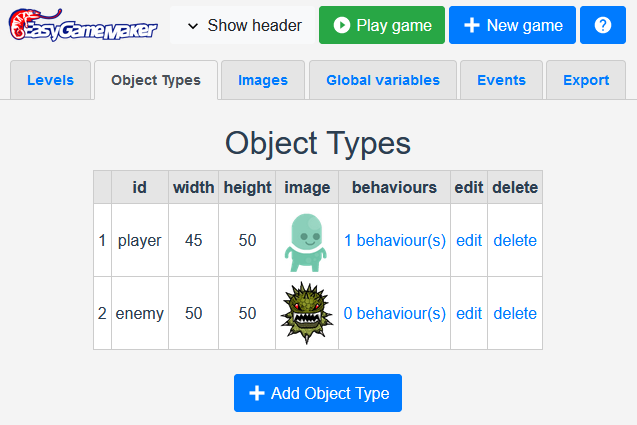Delete the enemy object type
This screenshot has height=425, width=637.
tap(515, 314)
